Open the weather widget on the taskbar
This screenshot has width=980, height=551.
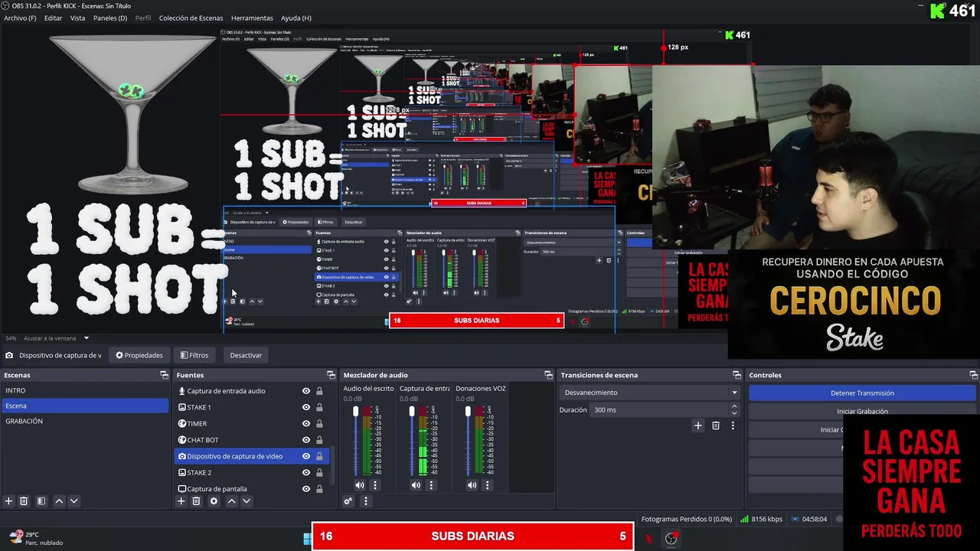click(35, 538)
